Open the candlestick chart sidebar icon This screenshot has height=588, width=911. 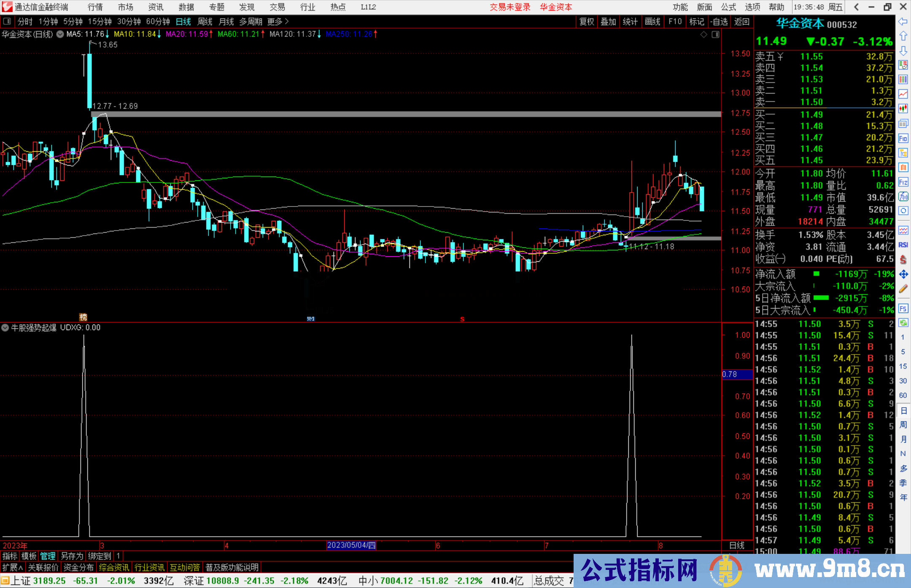click(903, 108)
